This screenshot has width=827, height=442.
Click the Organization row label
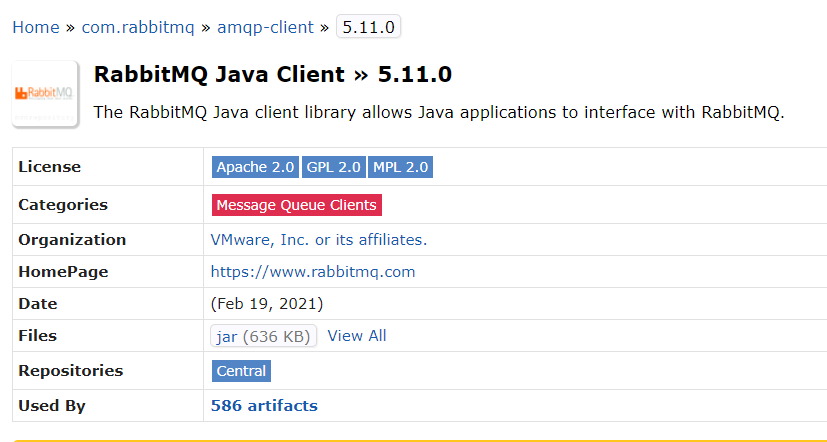(72, 240)
